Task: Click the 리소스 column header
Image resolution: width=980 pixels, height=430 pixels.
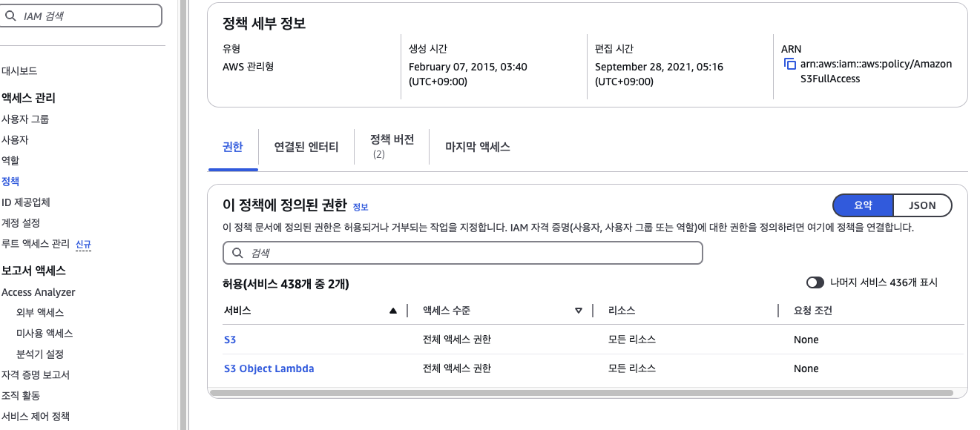Action: coord(621,311)
